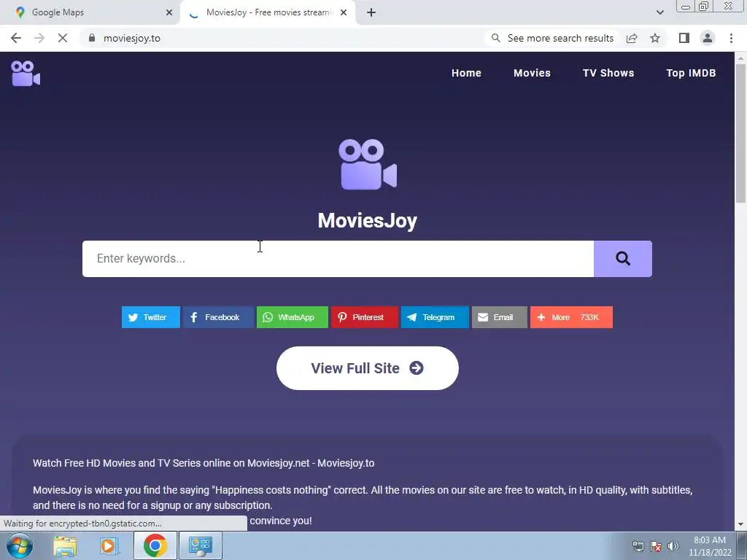Open the Home menu item
Image resolution: width=747 pixels, height=560 pixels.
466,73
